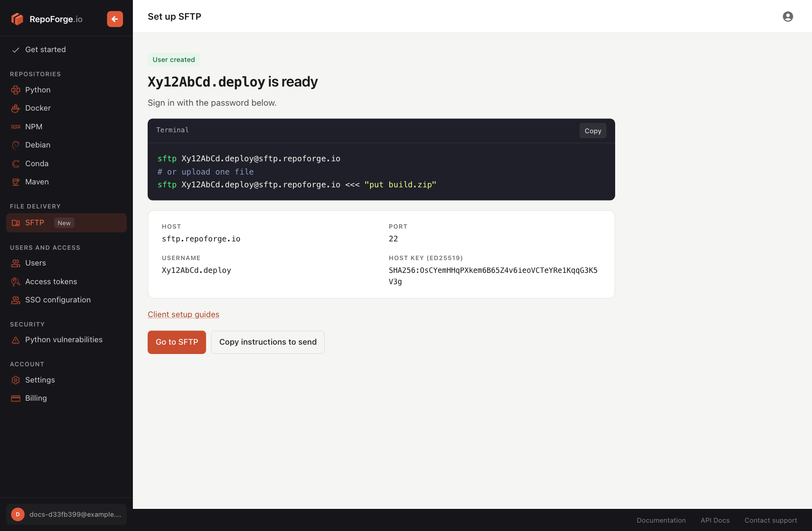The height and width of the screenshot is (531, 812).
Task: Click the NPM repository icon
Action: coord(16,127)
